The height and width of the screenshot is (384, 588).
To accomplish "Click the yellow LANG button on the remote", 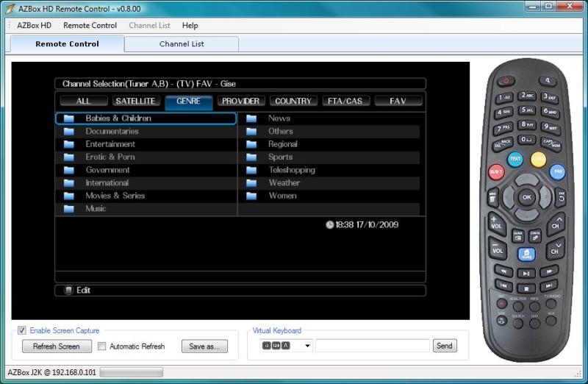I will point(538,159).
